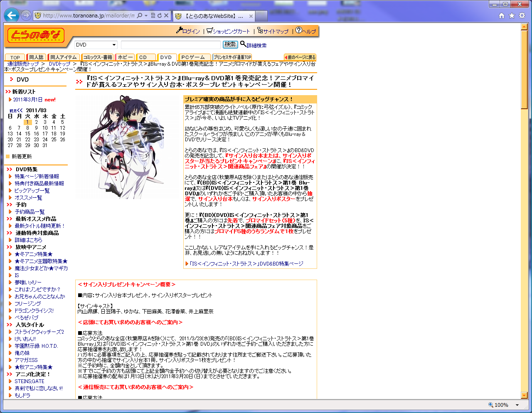
Task: Open the Favorites star icon
Action: click(x=512, y=15)
